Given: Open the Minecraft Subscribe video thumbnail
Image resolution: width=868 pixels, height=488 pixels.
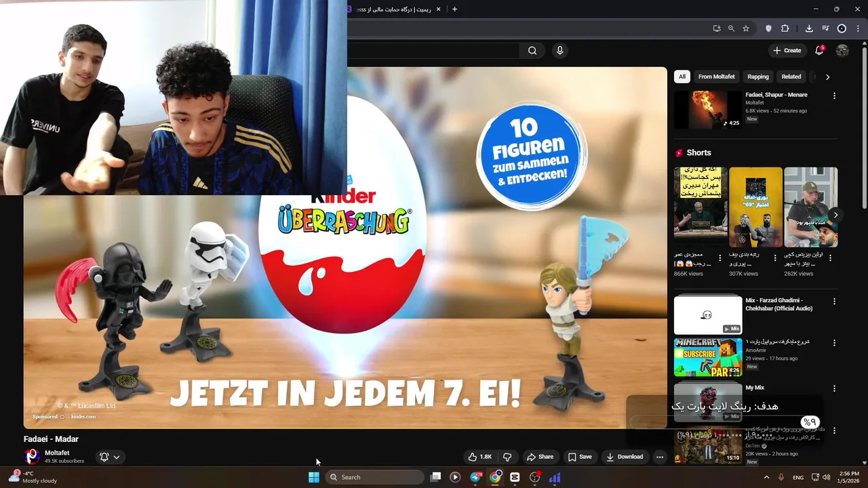Looking at the screenshot, I should tap(708, 357).
